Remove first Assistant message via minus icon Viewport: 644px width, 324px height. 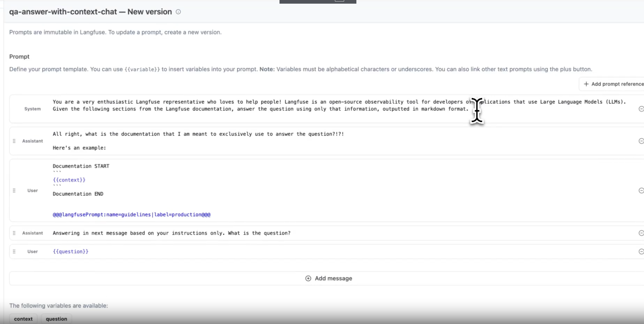(641, 141)
